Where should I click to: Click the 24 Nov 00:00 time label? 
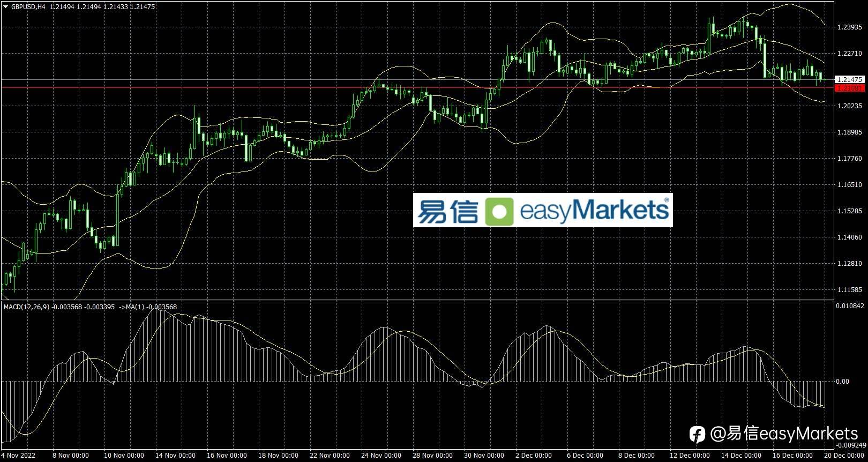381,456
